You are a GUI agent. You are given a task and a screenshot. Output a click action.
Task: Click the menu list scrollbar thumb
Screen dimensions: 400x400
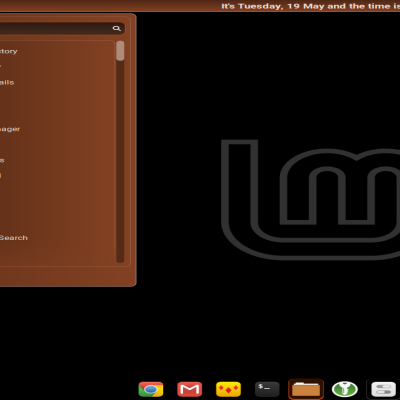tap(120, 51)
